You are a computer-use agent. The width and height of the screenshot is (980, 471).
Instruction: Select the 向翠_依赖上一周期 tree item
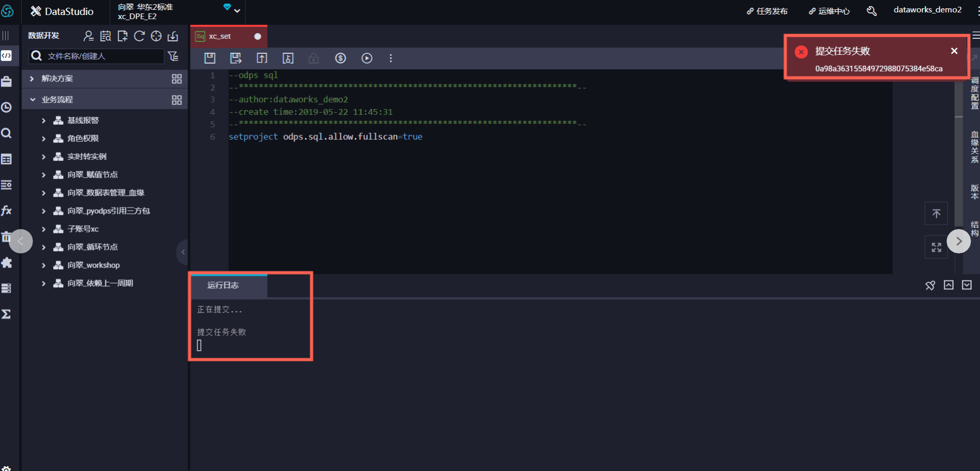100,283
